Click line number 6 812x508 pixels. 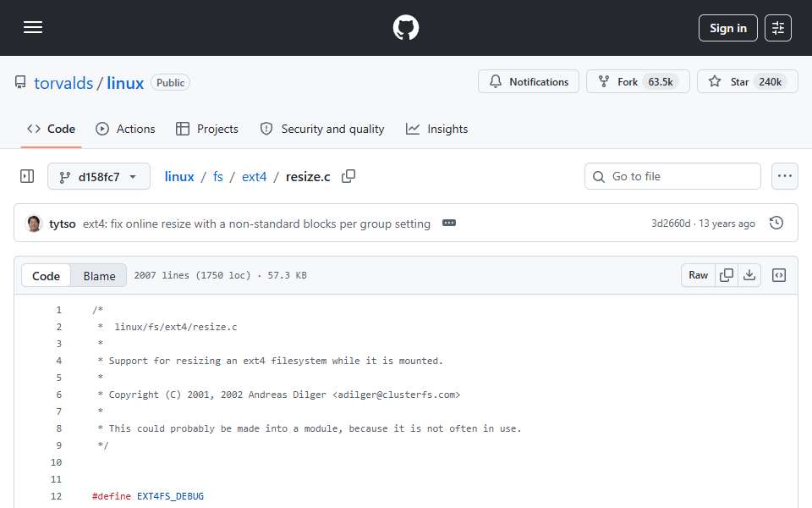point(58,395)
